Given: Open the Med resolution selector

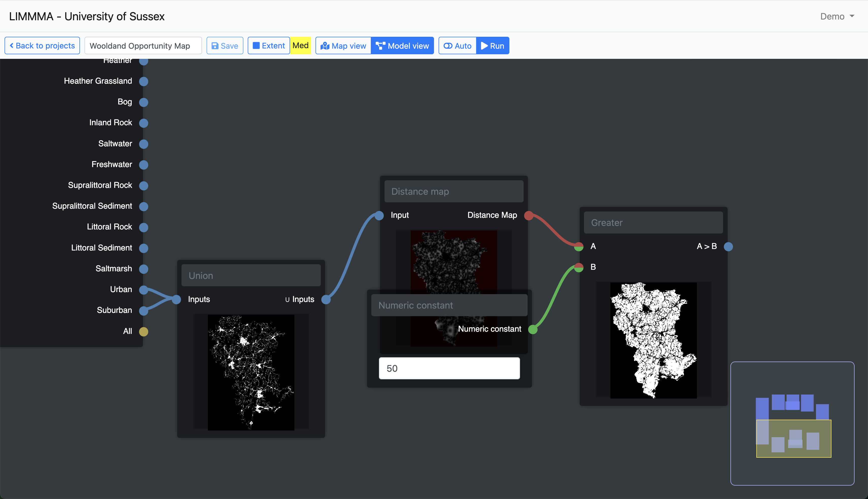Looking at the screenshot, I should point(301,46).
